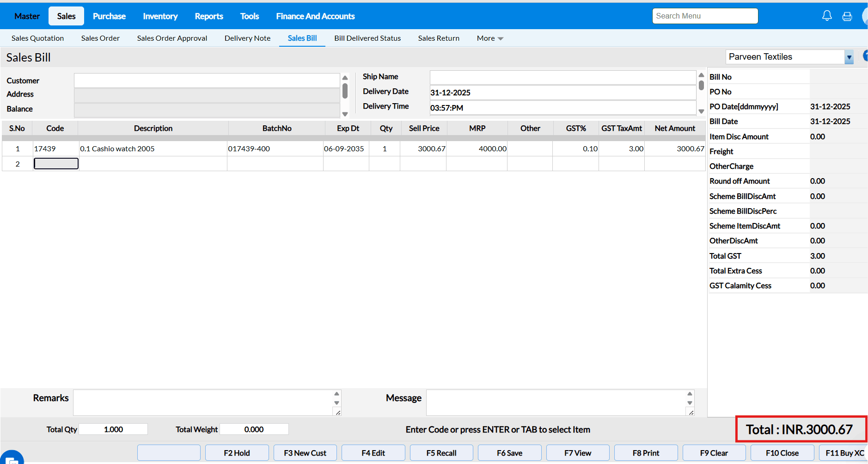The width and height of the screenshot is (868, 464).
Task: Open the chat widget icon
Action: click(x=11, y=458)
